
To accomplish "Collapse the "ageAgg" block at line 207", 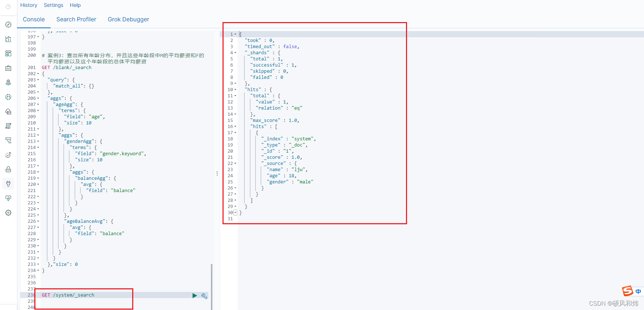I will pos(38,105).
